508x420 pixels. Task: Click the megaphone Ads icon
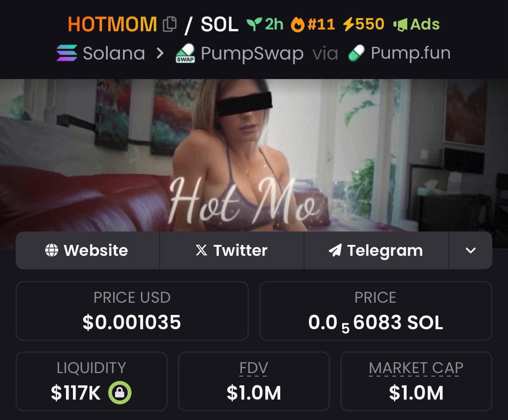(400, 25)
